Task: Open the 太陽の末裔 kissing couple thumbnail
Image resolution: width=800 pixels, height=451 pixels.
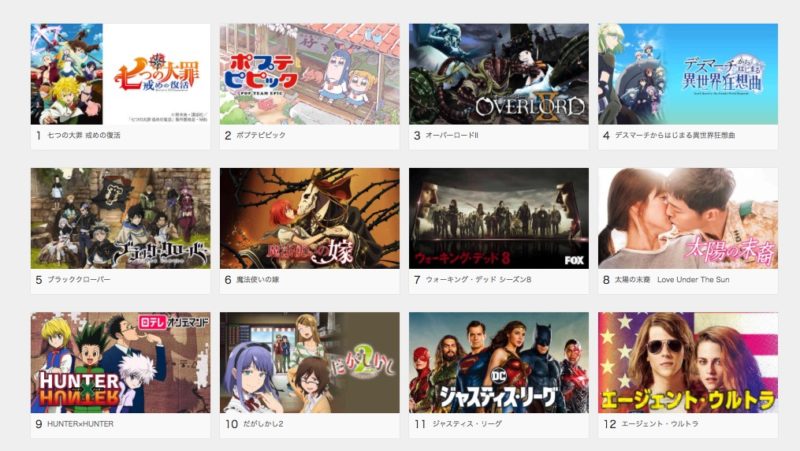Action: coord(688,218)
